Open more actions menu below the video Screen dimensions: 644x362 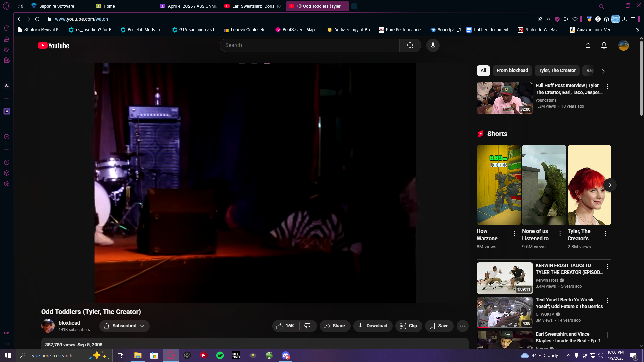[462, 326]
